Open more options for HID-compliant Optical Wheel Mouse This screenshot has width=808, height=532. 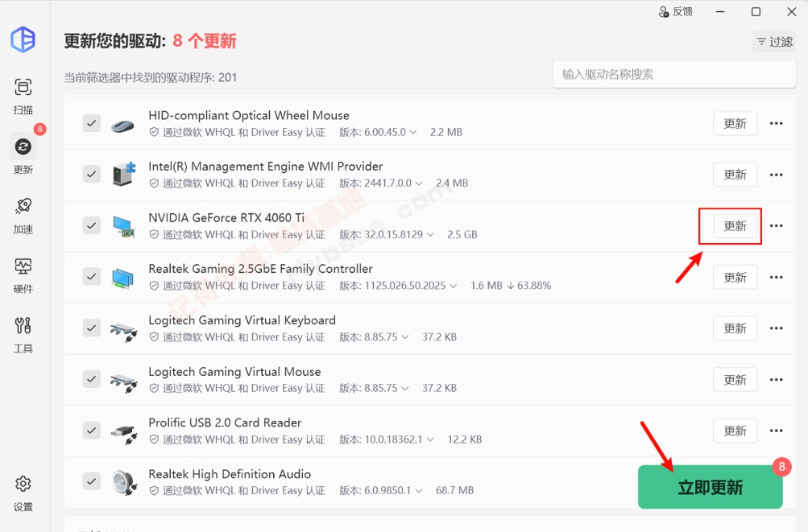coord(775,123)
